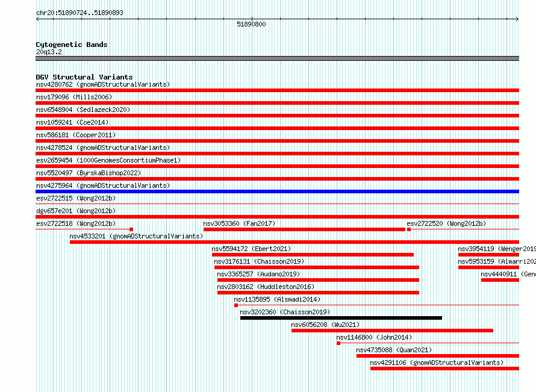Image resolution: width=536 pixels, height=392 pixels.
Task: Select nsv3365257 Audano2019 variant
Action: pos(258,274)
